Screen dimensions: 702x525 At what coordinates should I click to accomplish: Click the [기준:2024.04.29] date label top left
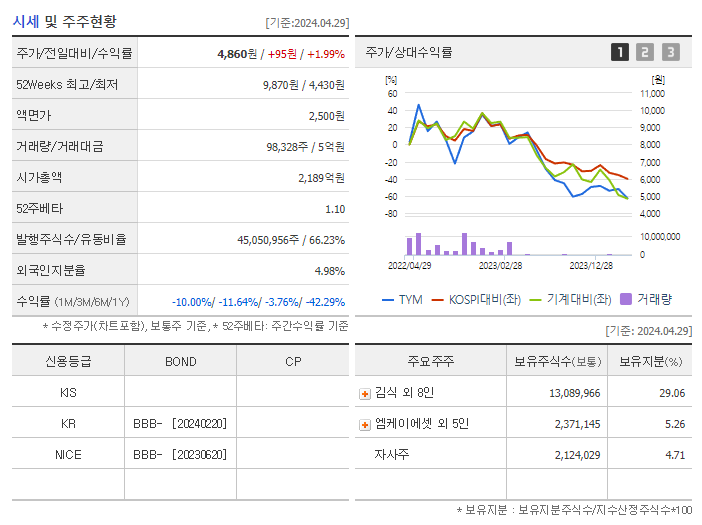click(x=307, y=23)
